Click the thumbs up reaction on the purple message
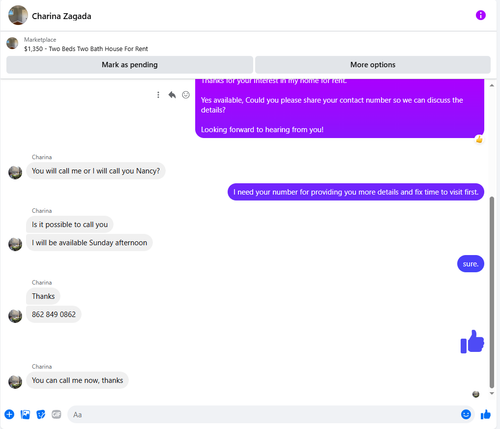This screenshot has height=429, width=500. 479,139
